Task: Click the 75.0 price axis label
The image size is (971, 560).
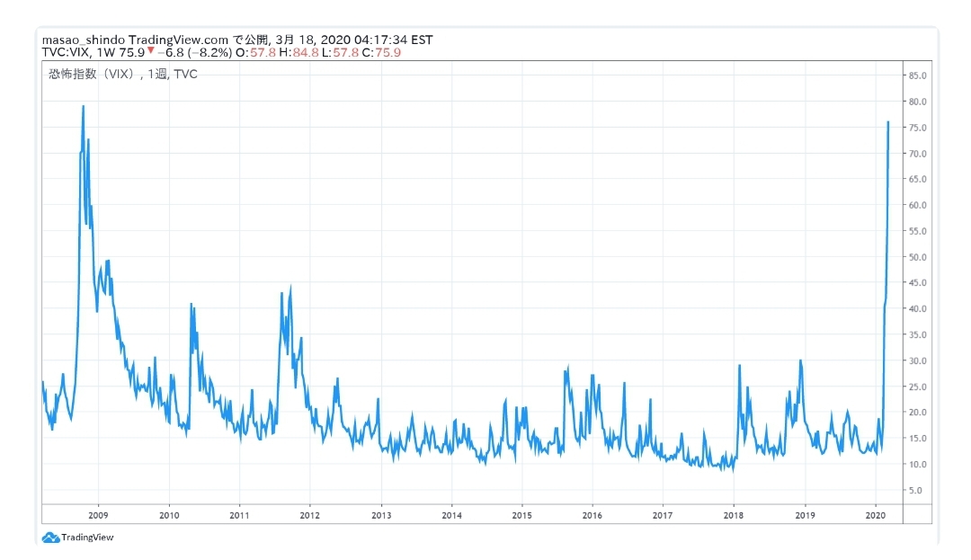Action: [917, 128]
